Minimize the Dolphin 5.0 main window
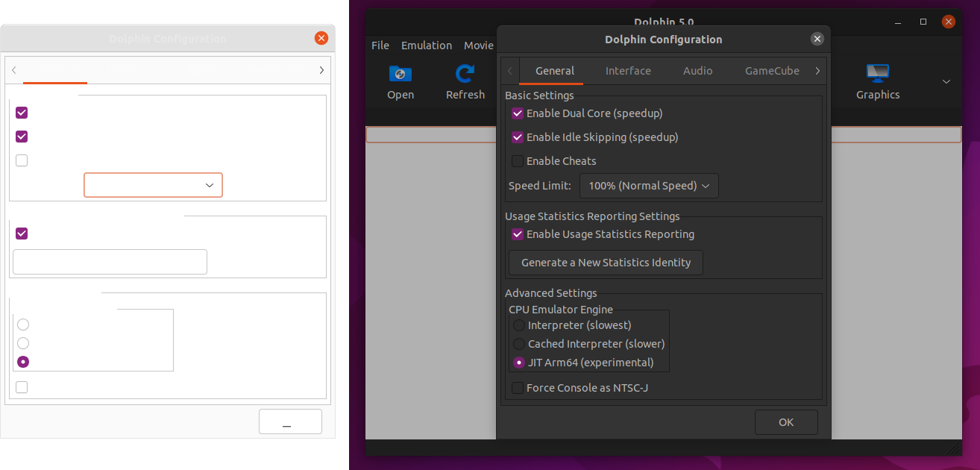Screen dimensions: 980x470 [898, 22]
